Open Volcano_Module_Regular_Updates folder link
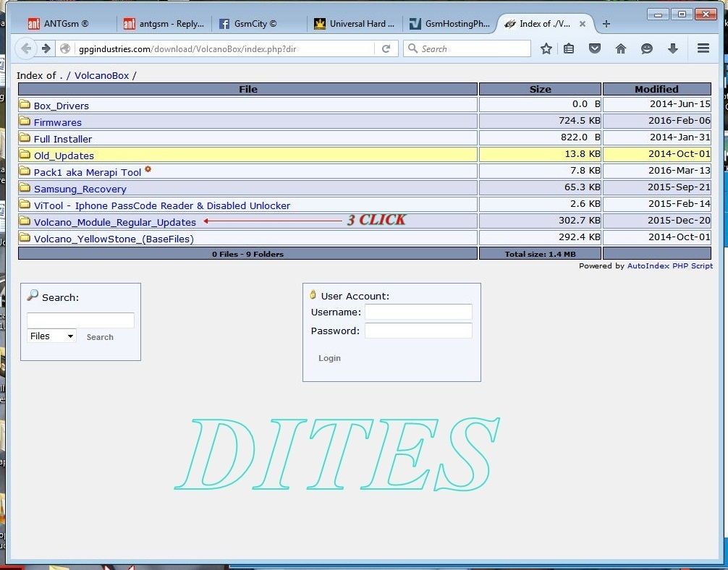The width and height of the screenshot is (728, 570). (x=114, y=222)
